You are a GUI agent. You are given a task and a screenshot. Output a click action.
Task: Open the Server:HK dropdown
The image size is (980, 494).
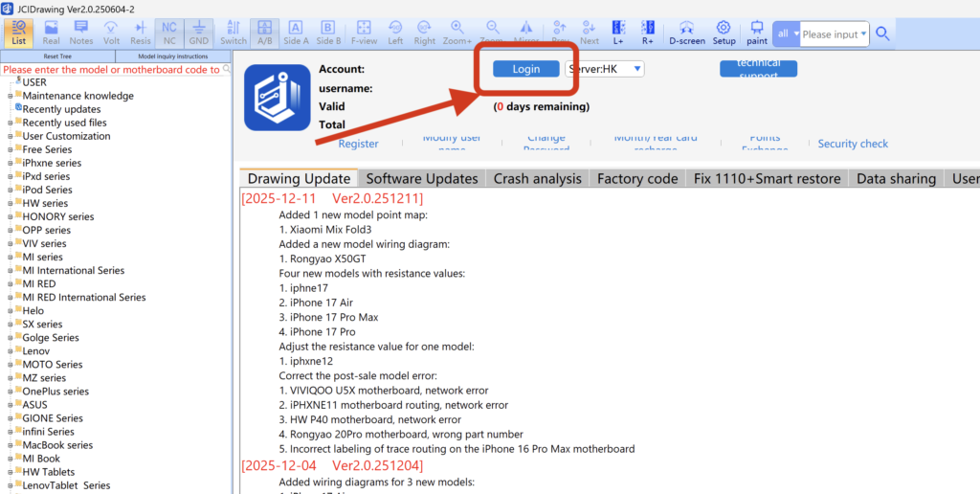605,69
